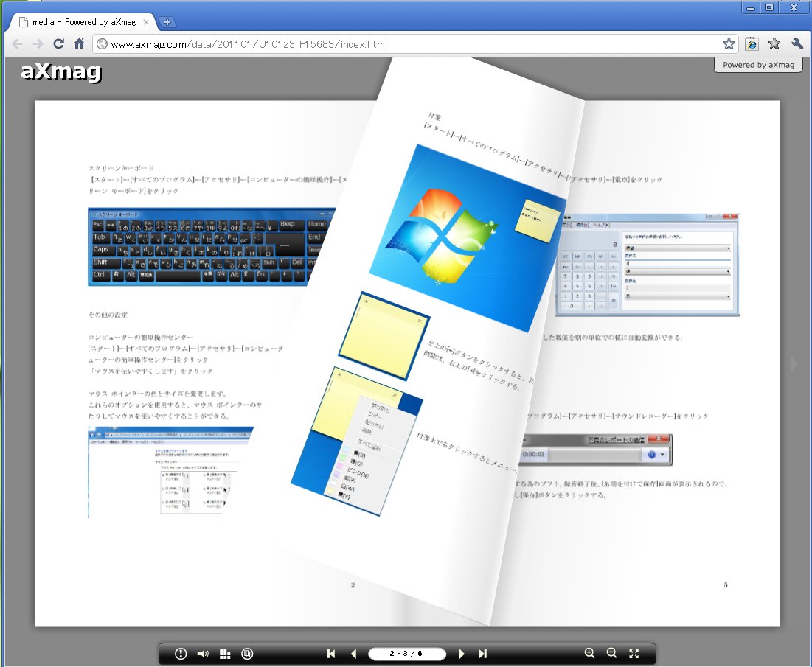This screenshot has height=667, width=812.
Task: Click the right-edge arrow to flip forward
Action: (x=794, y=363)
